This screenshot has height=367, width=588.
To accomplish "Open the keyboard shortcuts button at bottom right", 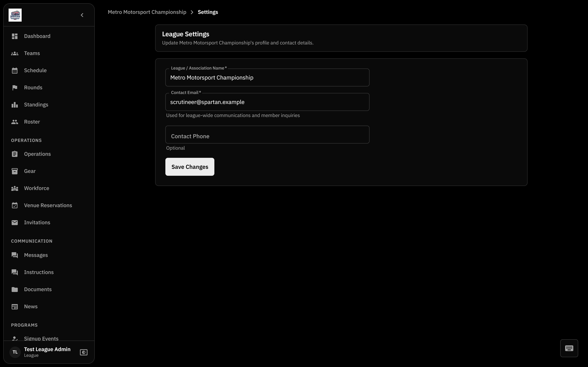I will point(569,348).
